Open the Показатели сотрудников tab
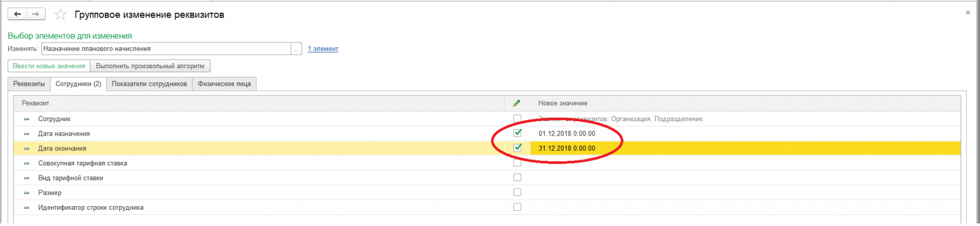This screenshot has width=980, height=226. (x=149, y=84)
